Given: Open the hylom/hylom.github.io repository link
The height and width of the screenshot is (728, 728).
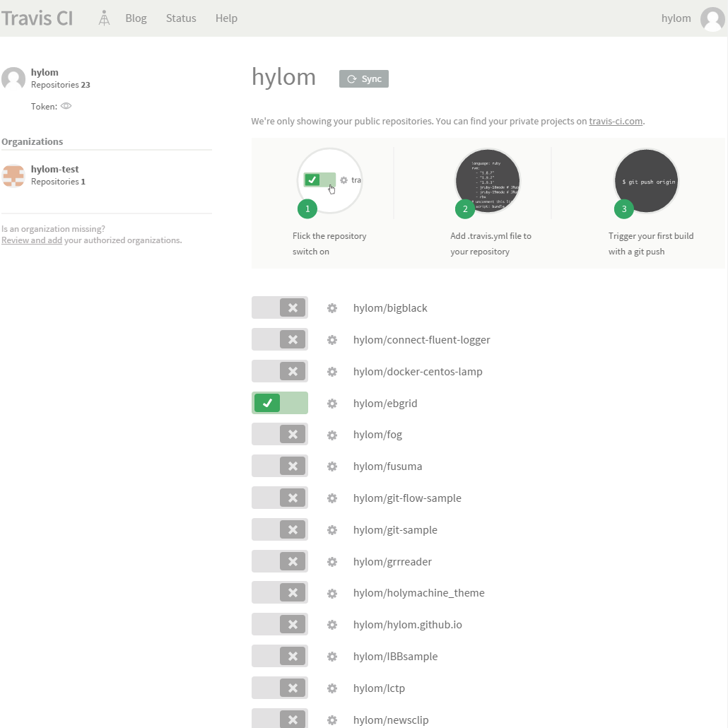Looking at the screenshot, I should [x=408, y=625].
